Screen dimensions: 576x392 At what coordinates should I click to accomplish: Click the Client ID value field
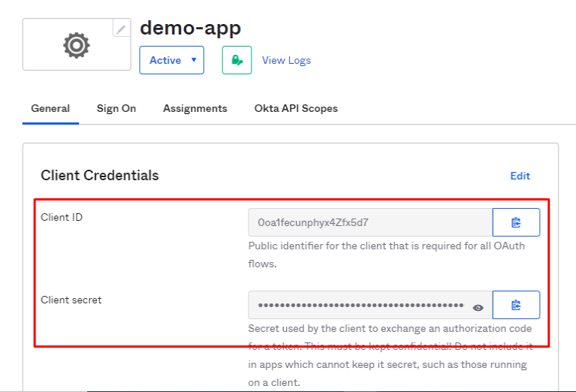click(369, 222)
